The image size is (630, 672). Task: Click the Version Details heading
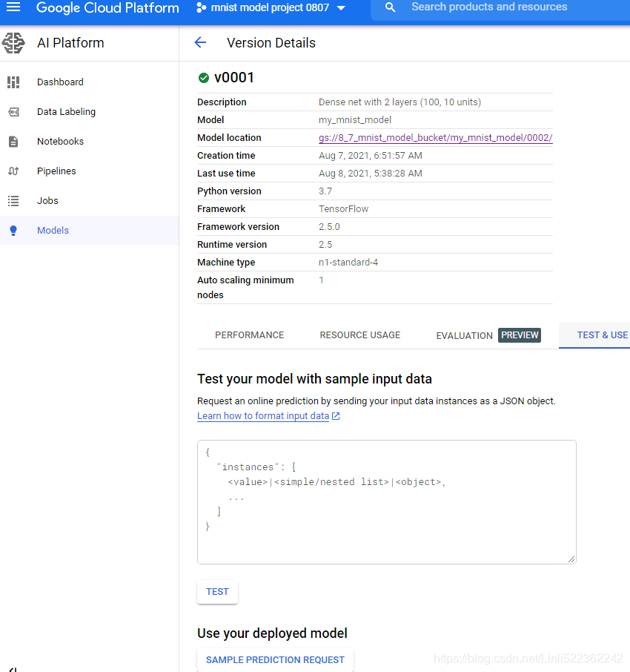pos(271,43)
